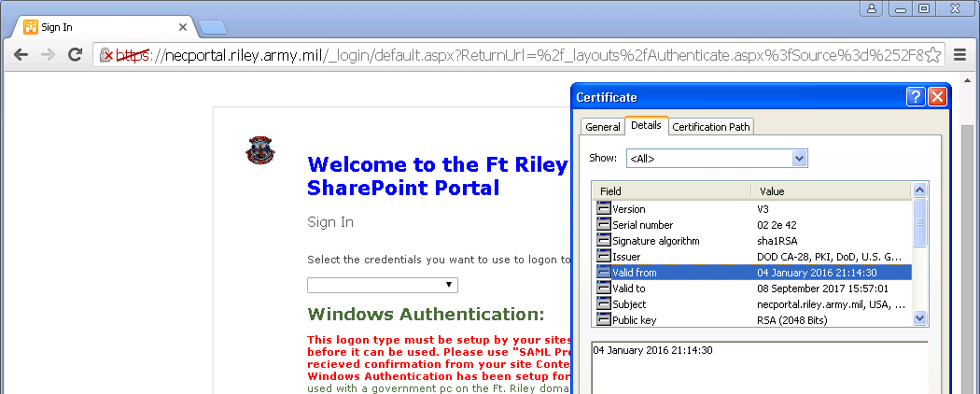The width and height of the screenshot is (980, 394).
Task: Click the Public key row icon
Action: tap(603, 320)
